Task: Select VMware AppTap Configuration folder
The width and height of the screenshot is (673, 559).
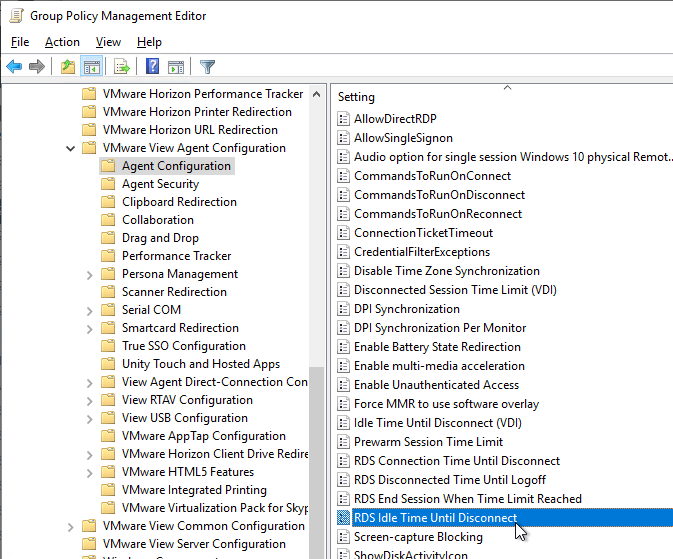Action: (x=203, y=436)
